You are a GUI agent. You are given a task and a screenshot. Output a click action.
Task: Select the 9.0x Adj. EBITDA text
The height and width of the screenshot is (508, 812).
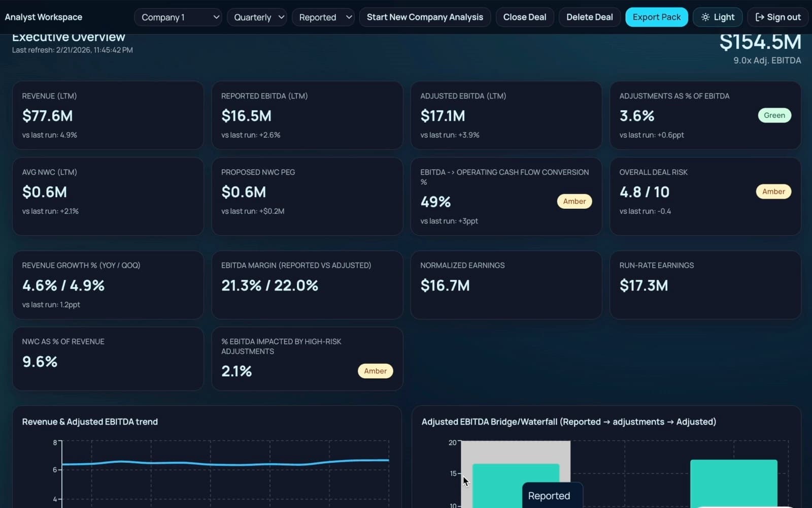point(767,60)
